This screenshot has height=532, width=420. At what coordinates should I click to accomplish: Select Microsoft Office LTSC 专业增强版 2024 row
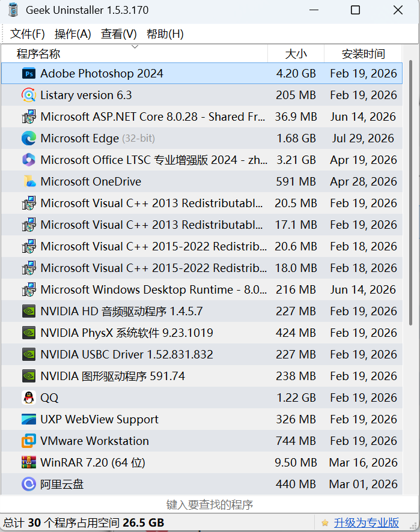pos(154,160)
